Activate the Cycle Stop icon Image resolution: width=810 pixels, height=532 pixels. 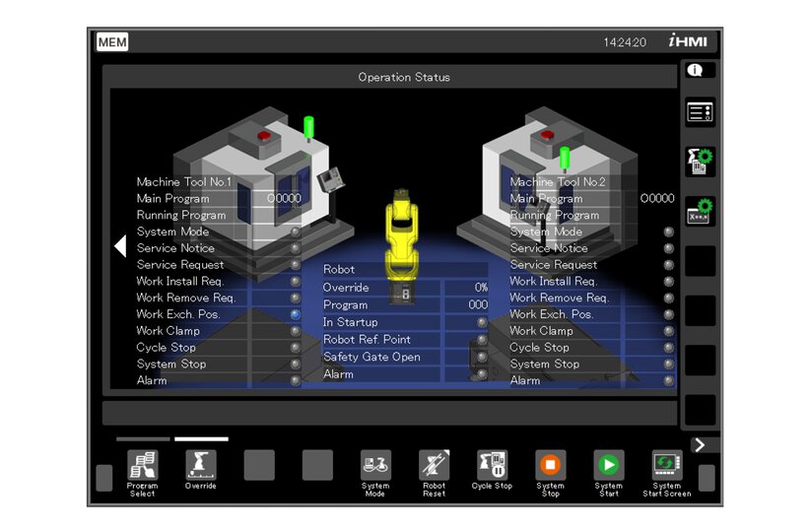492,466
